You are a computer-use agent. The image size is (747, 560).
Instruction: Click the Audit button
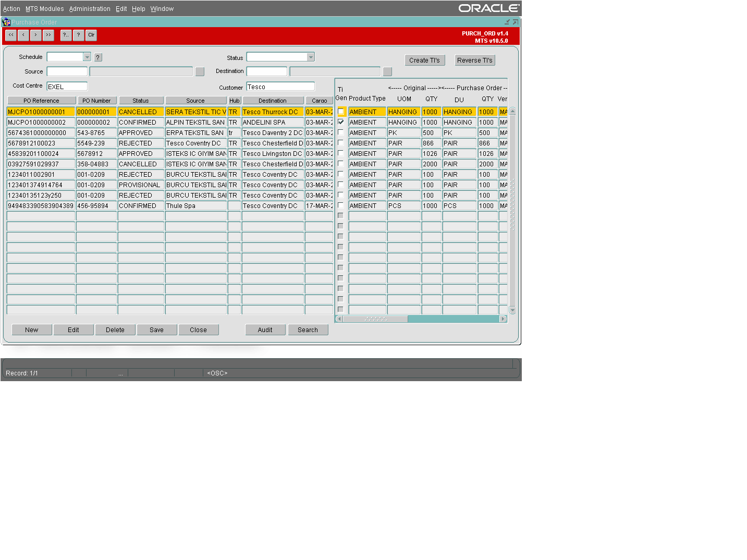[x=265, y=330]
